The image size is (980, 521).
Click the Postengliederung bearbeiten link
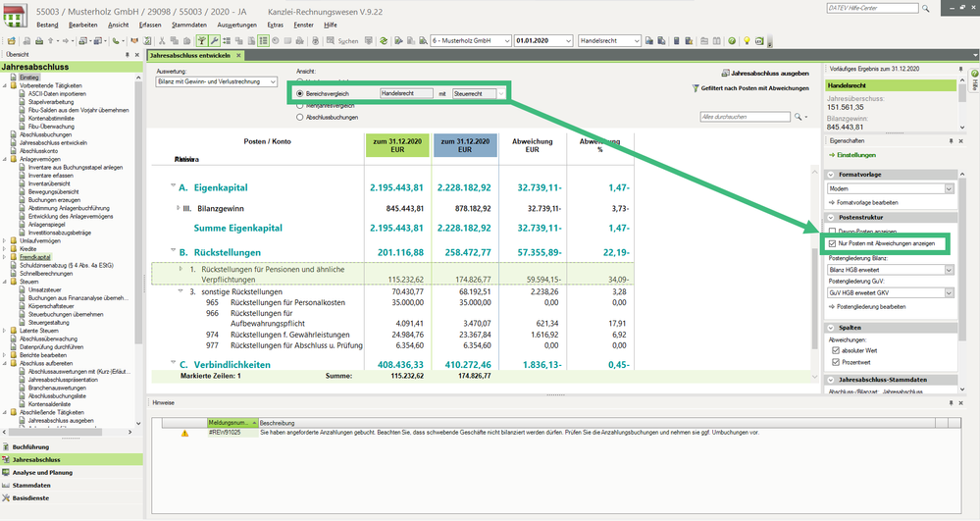click(x=870, y=306)
